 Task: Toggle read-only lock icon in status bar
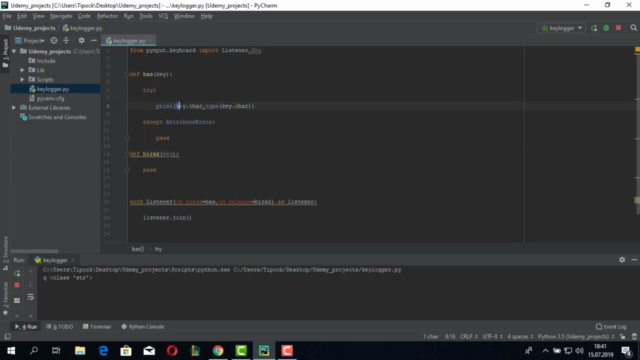pos(622,336)
